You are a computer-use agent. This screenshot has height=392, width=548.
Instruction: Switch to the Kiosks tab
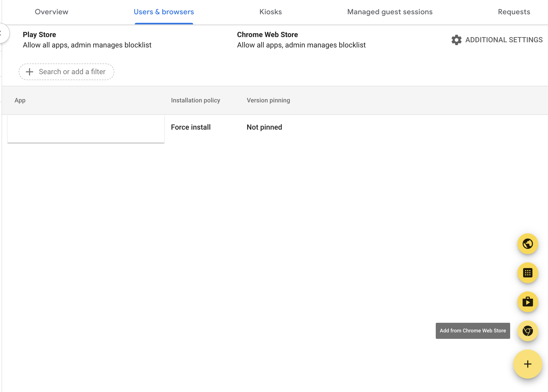coord(271,11)
